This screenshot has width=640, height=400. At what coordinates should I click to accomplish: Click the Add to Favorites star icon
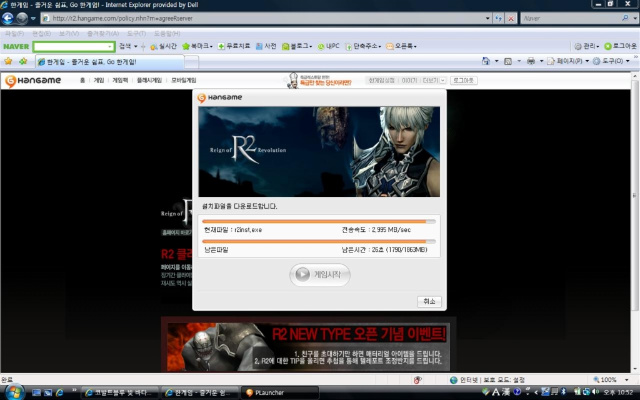(x=23, y=61)
